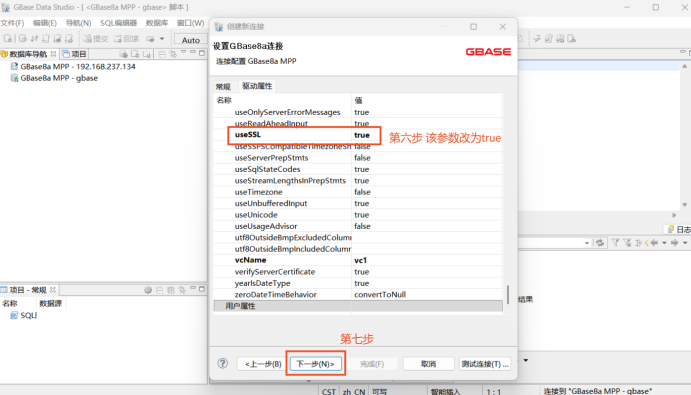Click the Rollback (回滚) toolbar icon
The image size is (691, 395).
click(126, 39)
